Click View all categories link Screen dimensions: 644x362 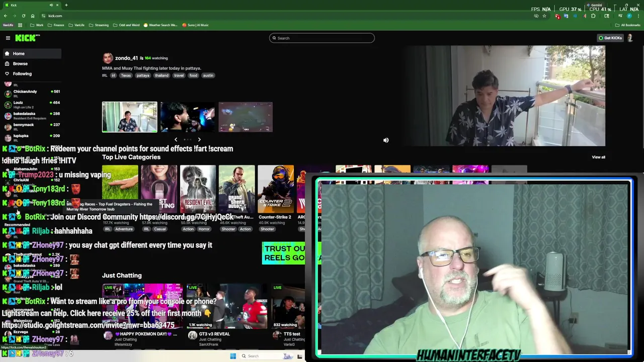(598, 157)
